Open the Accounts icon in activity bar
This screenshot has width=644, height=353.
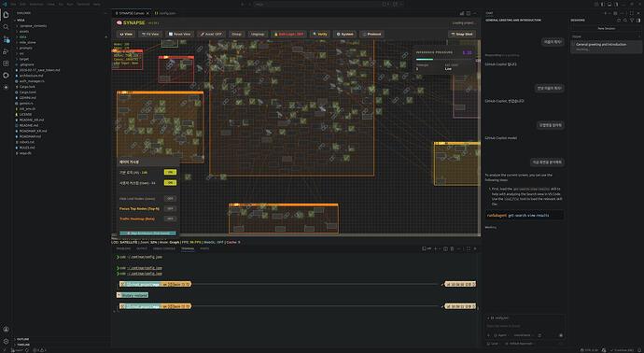point(6,329)
